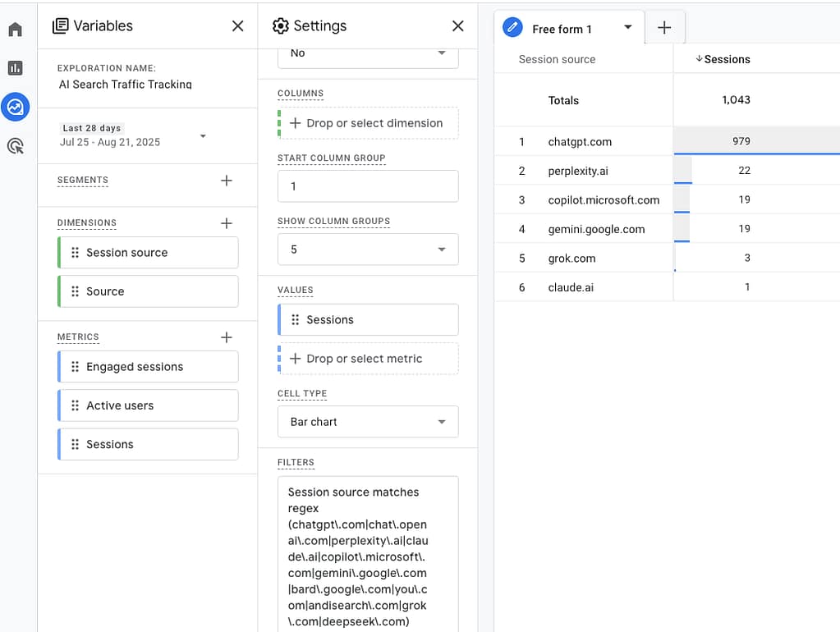The height and width of the screenshot is (632, 840).
Task: Click the grok.com row
Action: click(667, 259)
